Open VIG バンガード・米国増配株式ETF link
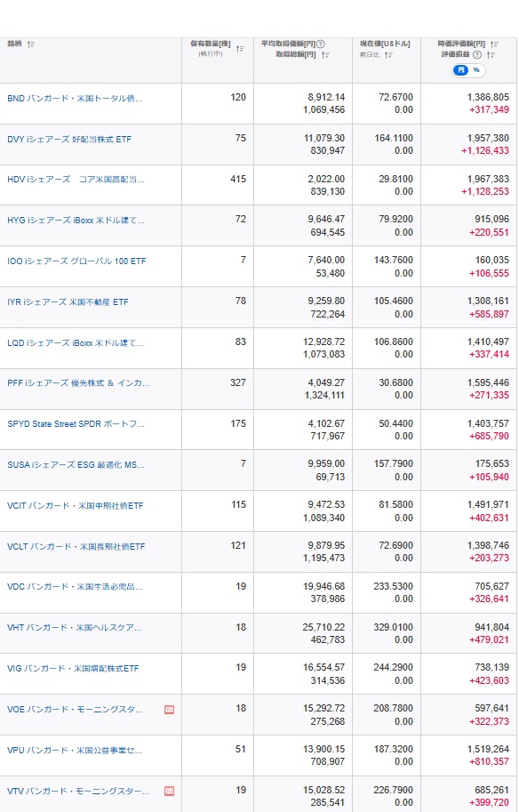The image size is (519, 812). [73, 669]
